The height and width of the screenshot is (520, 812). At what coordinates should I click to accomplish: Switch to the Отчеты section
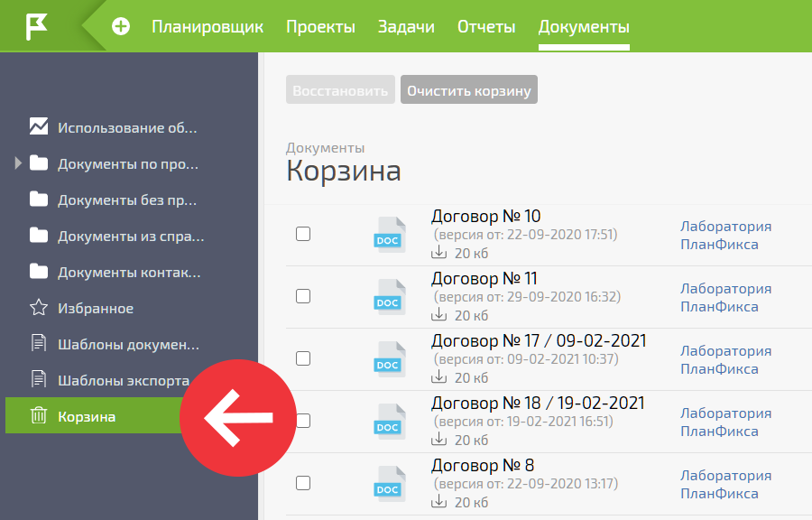pyautogui.click(x=486, y=26)
